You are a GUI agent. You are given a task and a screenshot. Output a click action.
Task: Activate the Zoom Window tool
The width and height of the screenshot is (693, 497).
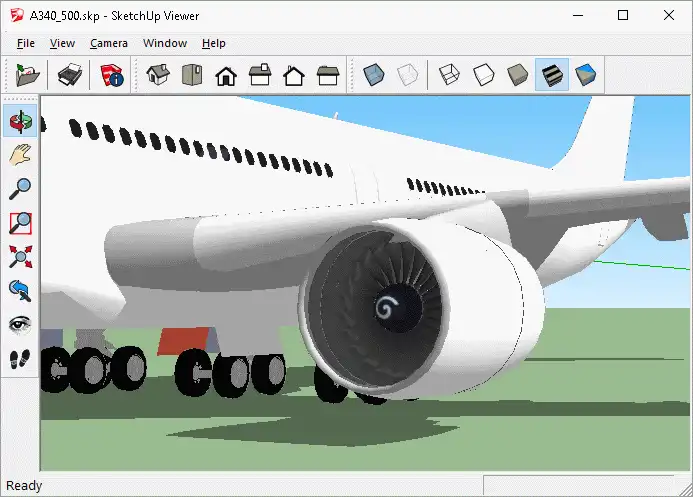[20, 223]
